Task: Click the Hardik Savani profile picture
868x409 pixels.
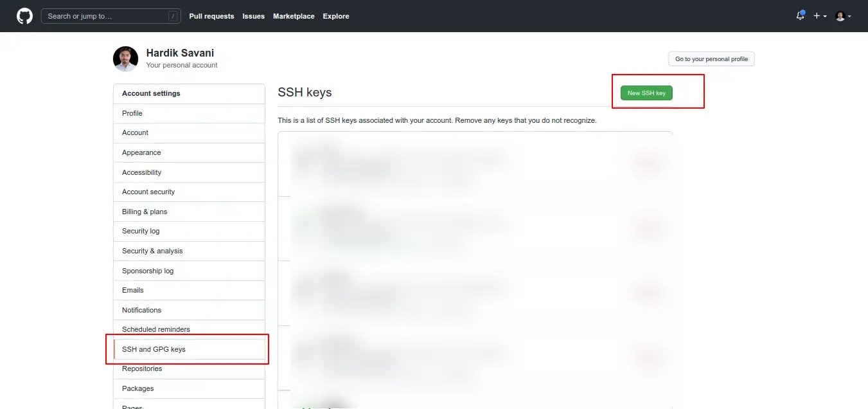Action: click(125, 59)
